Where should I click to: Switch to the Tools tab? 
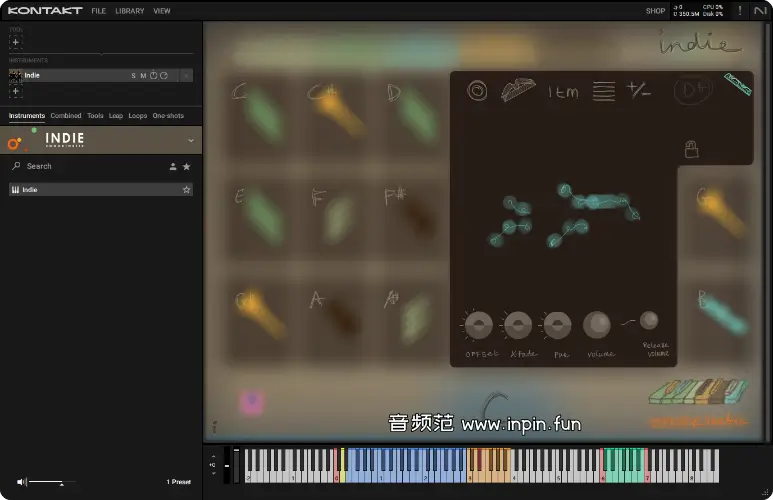pos(95,116)
